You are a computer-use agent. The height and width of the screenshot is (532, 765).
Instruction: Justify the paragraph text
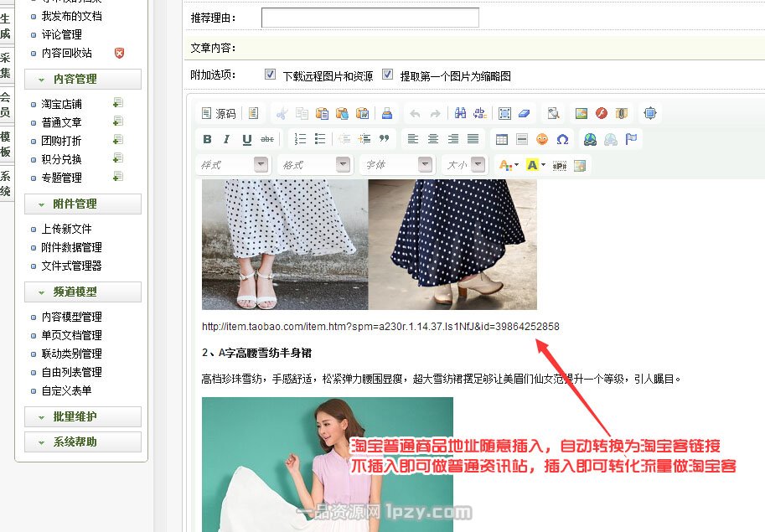point(473,139)
